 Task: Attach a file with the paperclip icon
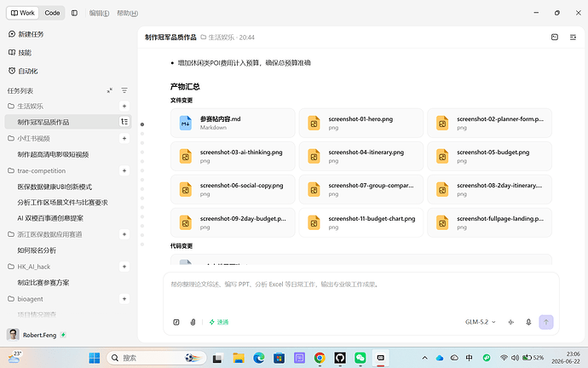point(193,322)
